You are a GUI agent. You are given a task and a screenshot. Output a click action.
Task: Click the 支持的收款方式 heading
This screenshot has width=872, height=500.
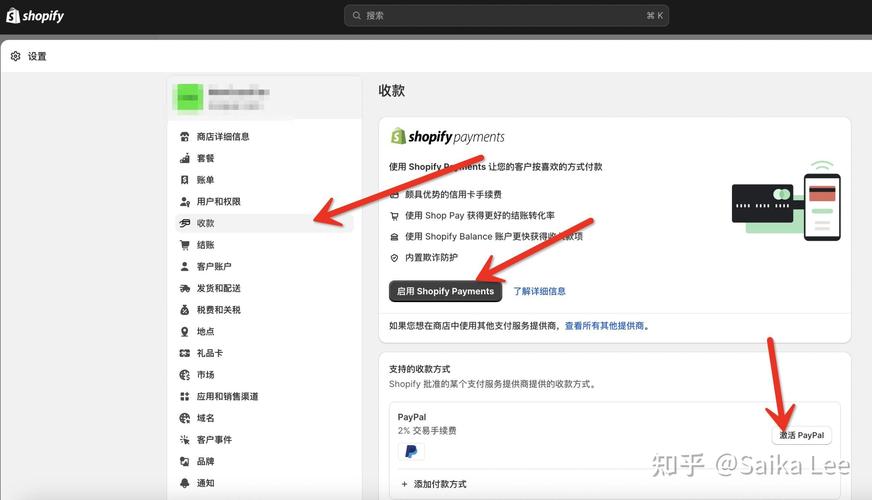[x=419, y=369]
